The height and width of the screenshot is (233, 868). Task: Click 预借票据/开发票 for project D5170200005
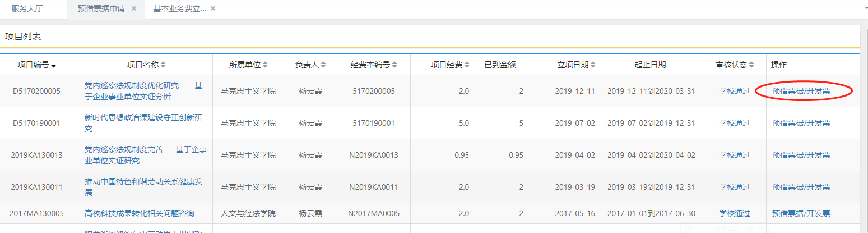[801, 91]
